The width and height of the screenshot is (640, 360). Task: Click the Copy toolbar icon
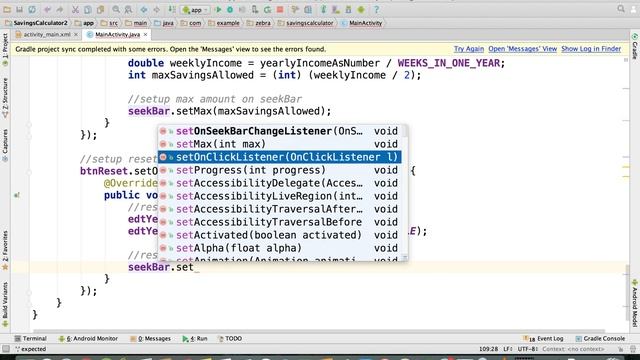pyautogui.click(x=88, y=9)
